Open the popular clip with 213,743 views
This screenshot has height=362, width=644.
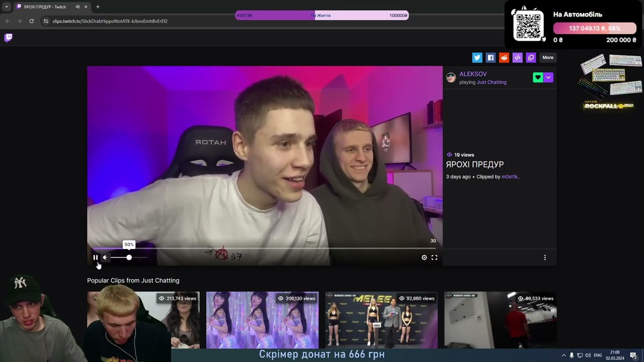[x=143, y=320]
